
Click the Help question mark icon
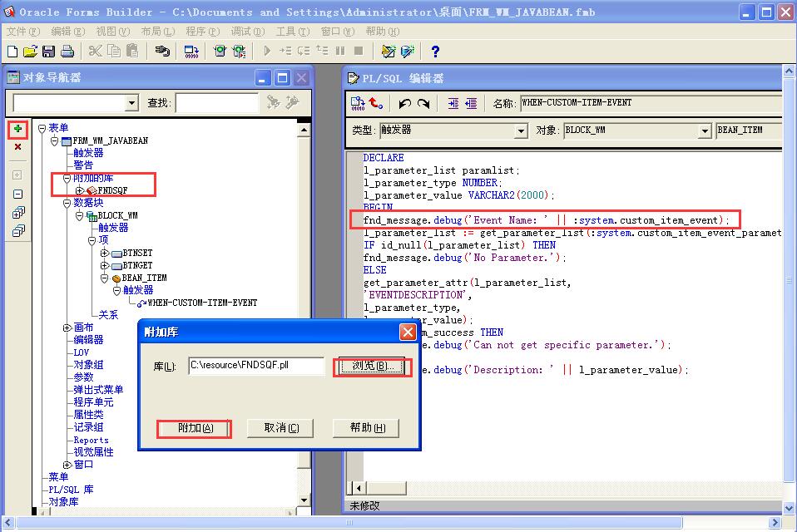coord(433,52)
